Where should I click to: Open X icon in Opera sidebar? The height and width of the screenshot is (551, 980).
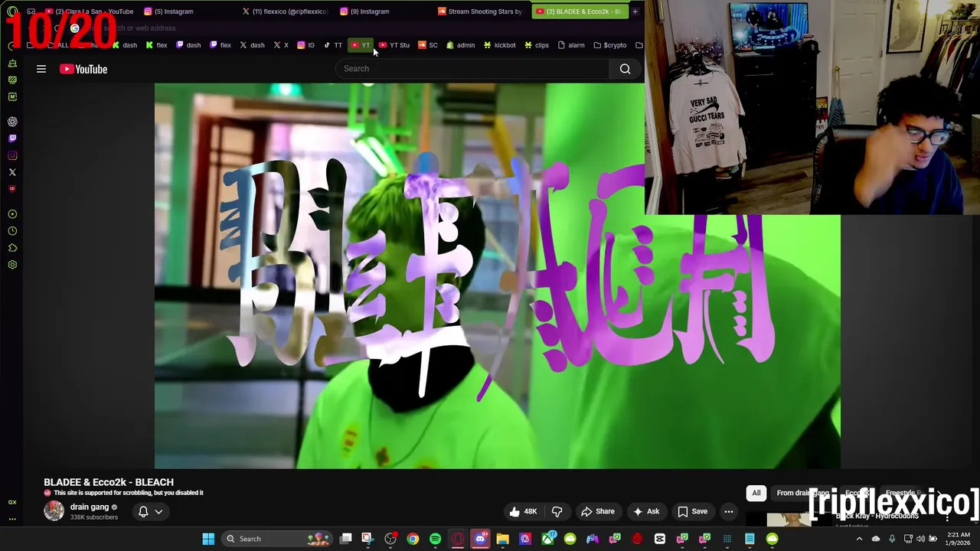(12, 172)
